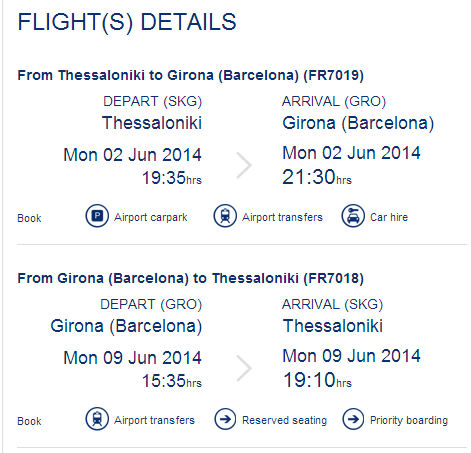Click the Car hire car-and-key icon
The height and width of the screenshot is (453, 471).
[353, 216]
